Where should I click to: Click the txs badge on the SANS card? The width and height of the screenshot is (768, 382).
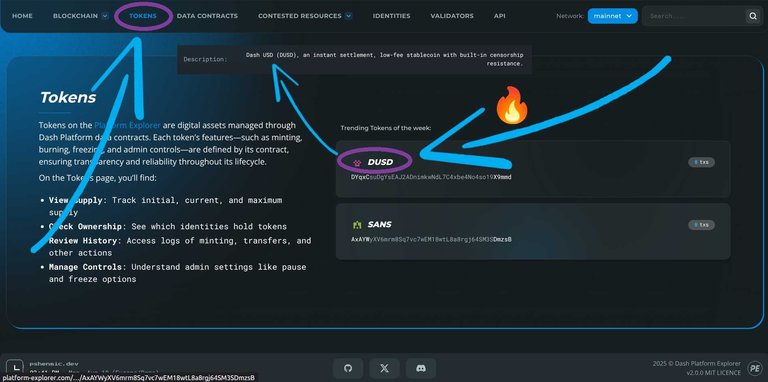pos(701,225)
